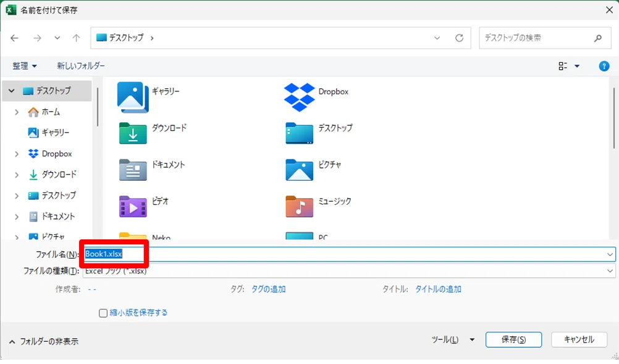Open view options dropdown arrow
Image resolution: width=619 pixels, height=364 pixels.
577,66
